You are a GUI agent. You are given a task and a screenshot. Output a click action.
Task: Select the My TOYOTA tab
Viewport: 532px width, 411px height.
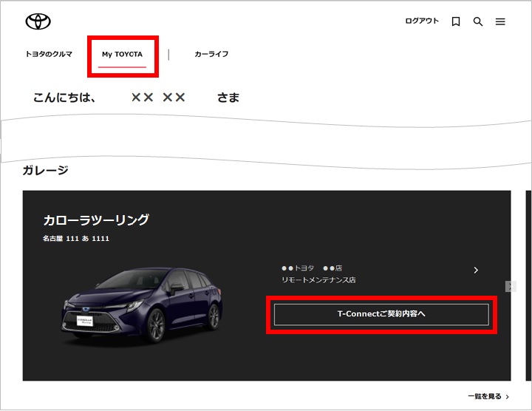(x=122, y=54)
